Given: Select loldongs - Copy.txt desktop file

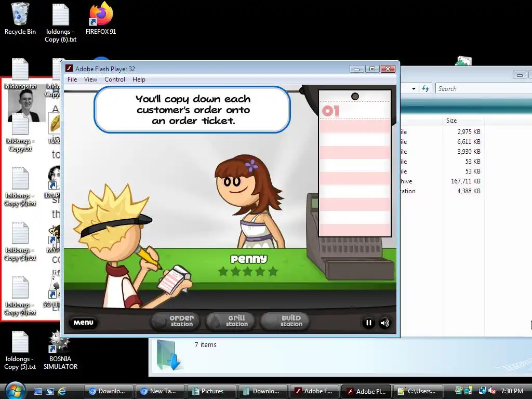Looking at the screenshot, I should [x=20, y=133].
